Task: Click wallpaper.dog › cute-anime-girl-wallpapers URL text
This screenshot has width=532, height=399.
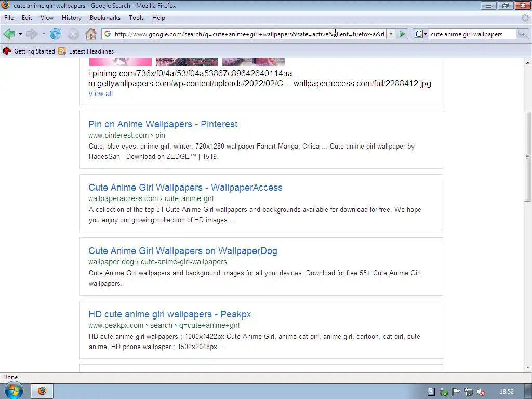Action: [x=158, y=262]
